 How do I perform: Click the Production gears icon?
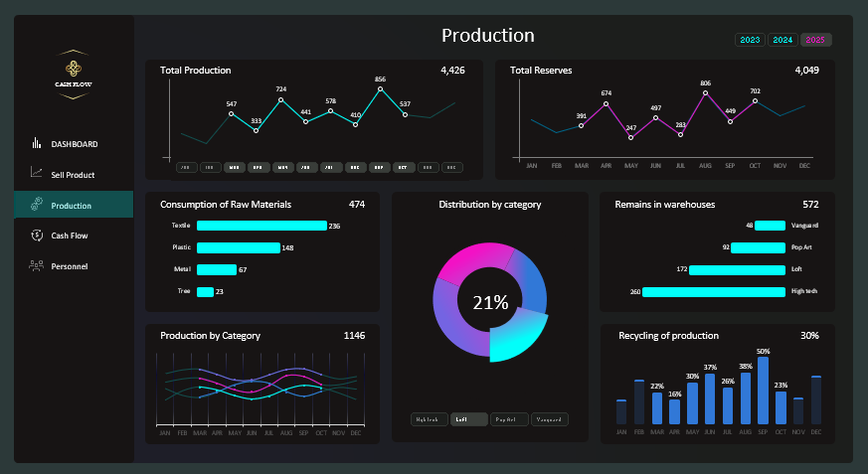36,205
